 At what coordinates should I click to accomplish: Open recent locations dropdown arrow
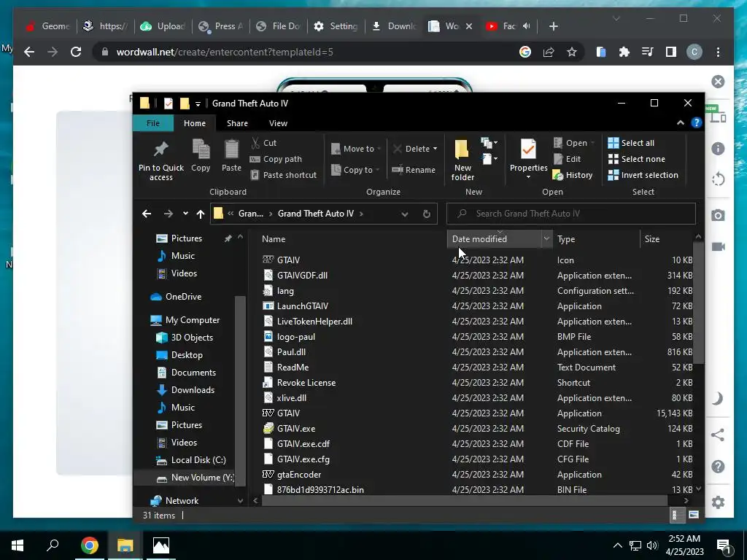[x=185, y=214]
